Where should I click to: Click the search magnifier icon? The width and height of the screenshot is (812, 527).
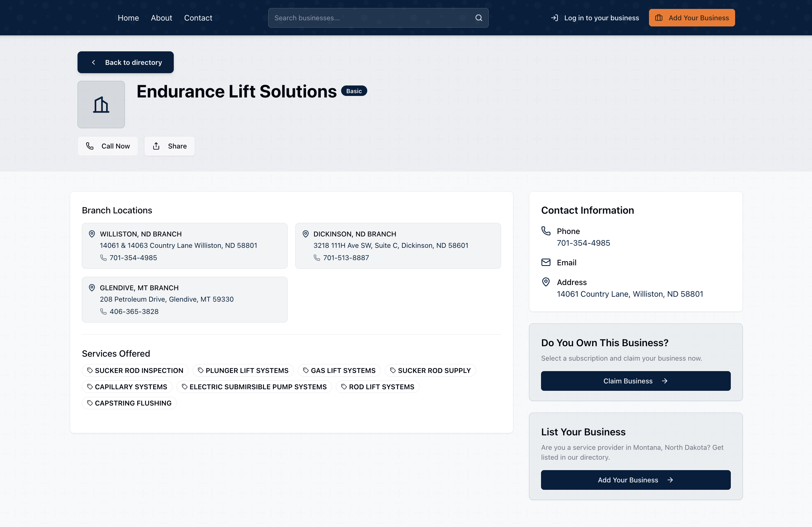click(479, 18)
